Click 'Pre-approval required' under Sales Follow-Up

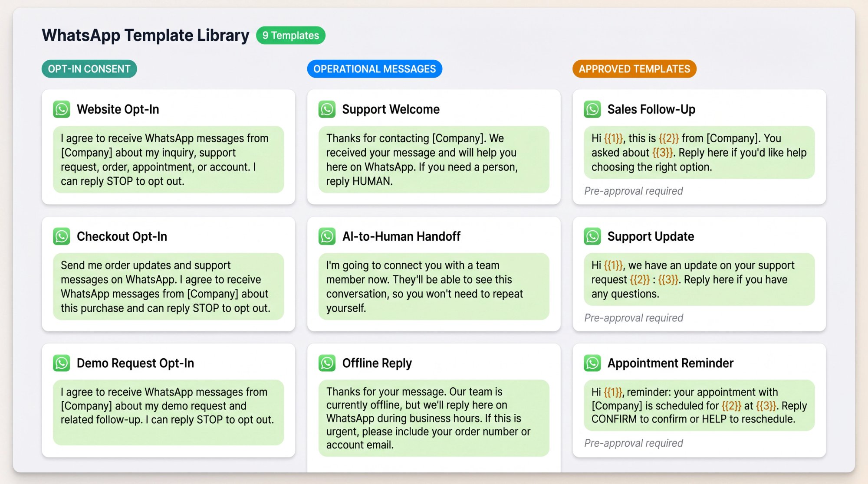click(x=634, y=191)
